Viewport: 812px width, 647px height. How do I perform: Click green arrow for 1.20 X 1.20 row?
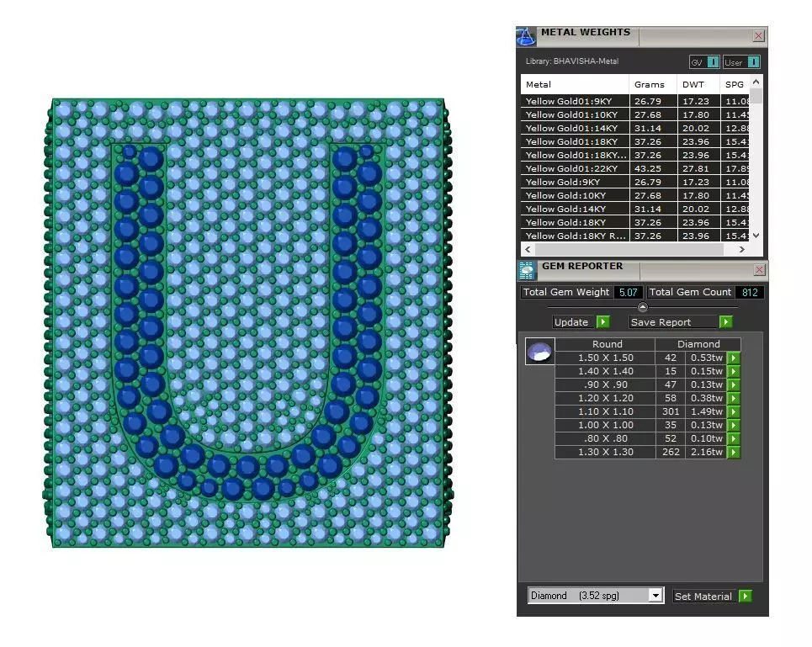coord(733,398)
